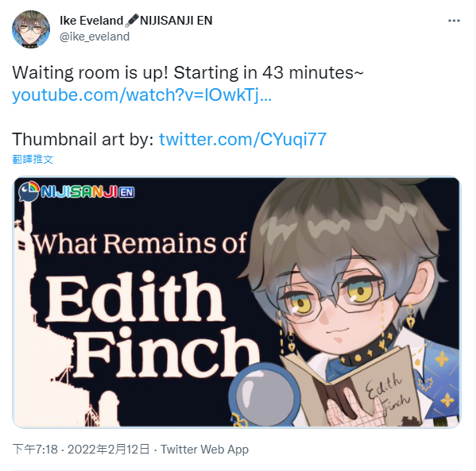Click the Twitter Web App source label
The height and width of the screenshot is (471, 476).
(204, 449)
